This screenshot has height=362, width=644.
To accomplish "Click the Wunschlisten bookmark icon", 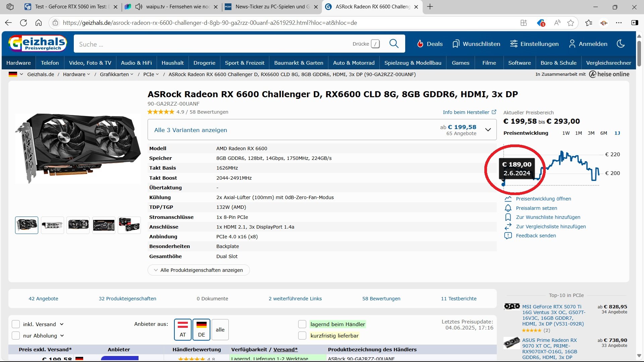I will tap(455, 44).
